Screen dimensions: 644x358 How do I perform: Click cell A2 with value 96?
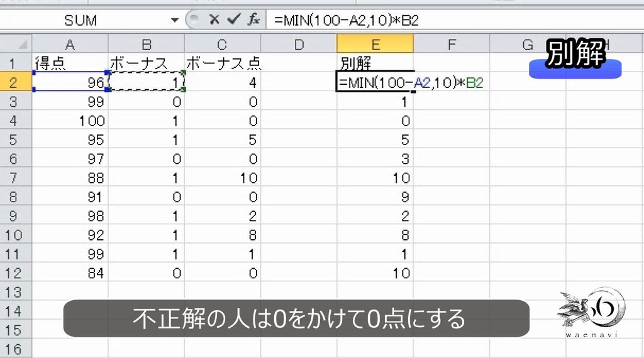click(70, 82)
